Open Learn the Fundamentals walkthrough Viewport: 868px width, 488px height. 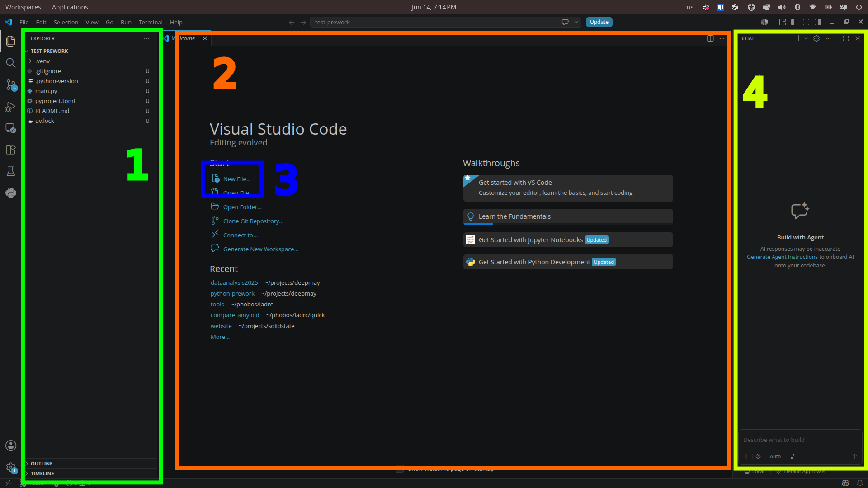[568, 216]
